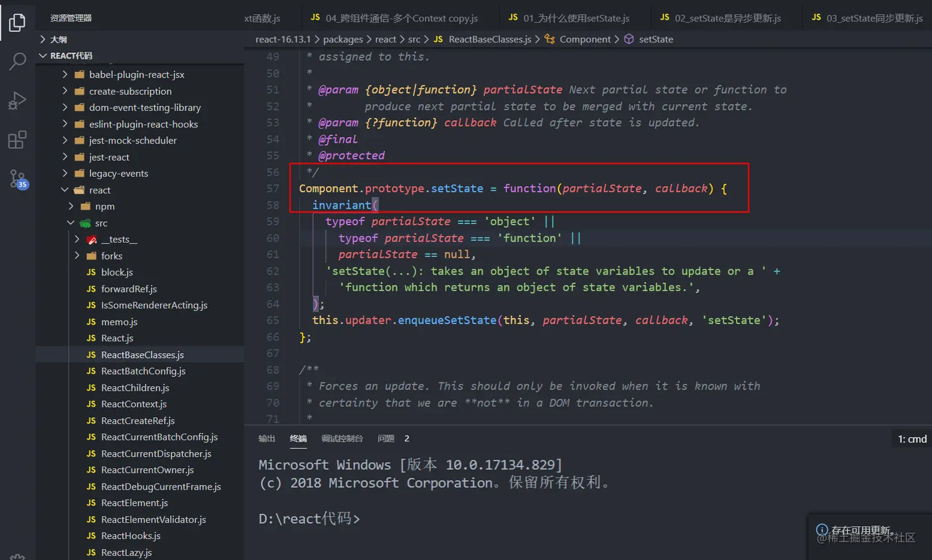Click the JS icon of block.js
The image size is (932, 560).
point(91,272)
